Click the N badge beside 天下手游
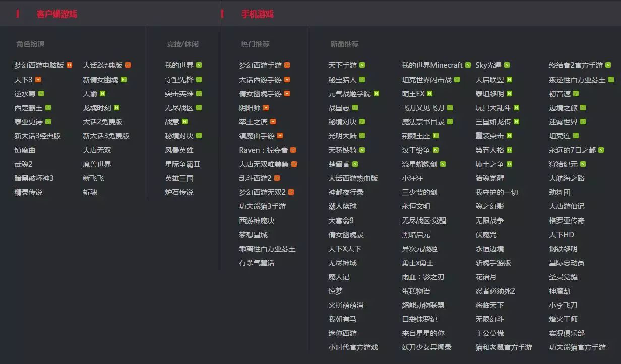 tap(362, 65)
